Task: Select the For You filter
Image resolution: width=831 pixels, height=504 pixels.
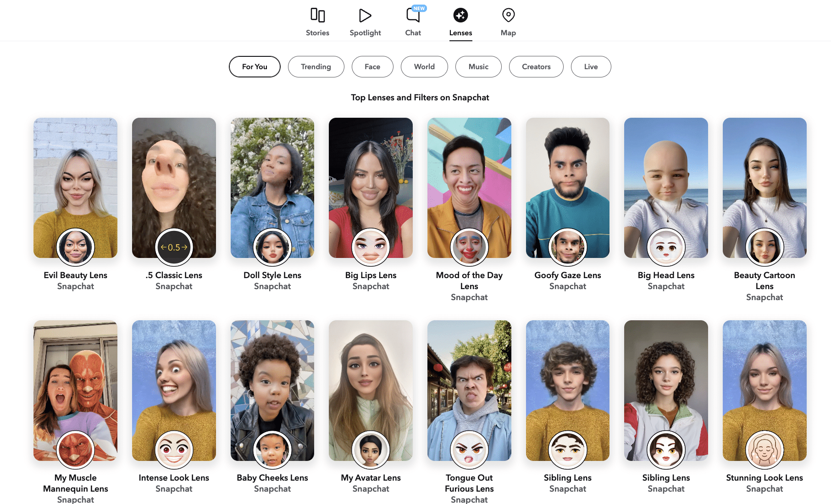Action: click(x=255, y=66)
